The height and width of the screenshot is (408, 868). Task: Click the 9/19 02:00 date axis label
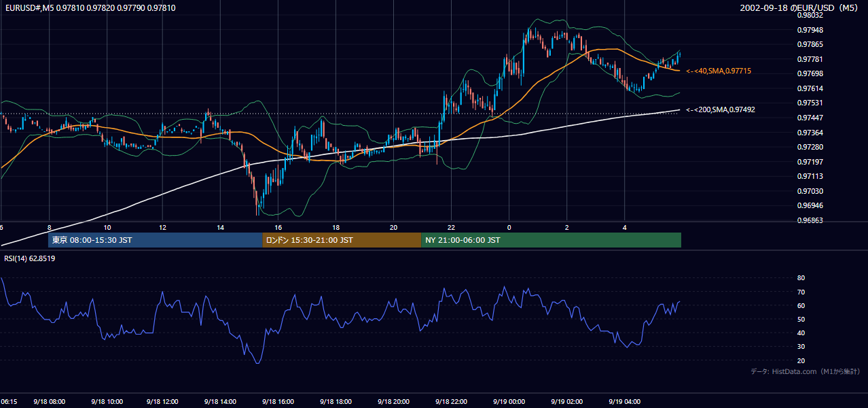pyautogui.click(x=566, y=402)
